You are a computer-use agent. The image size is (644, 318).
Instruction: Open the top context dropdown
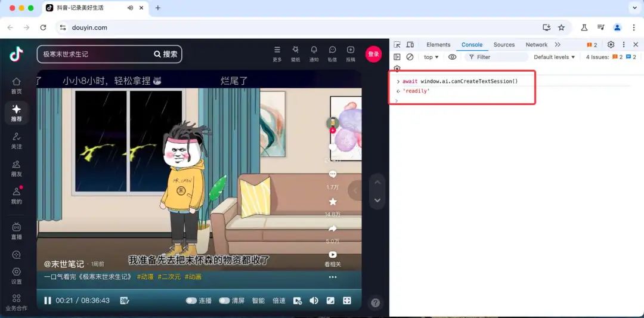click(x=431, y=57)
